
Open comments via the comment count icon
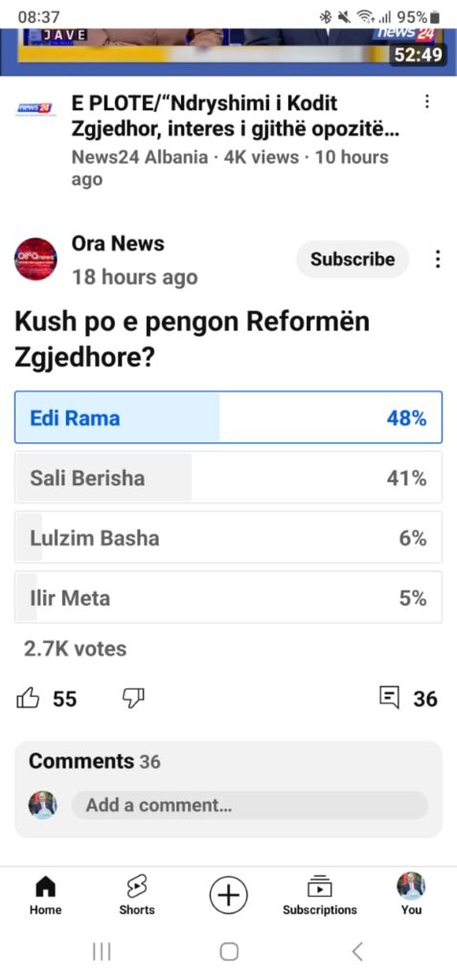(389, 697)
